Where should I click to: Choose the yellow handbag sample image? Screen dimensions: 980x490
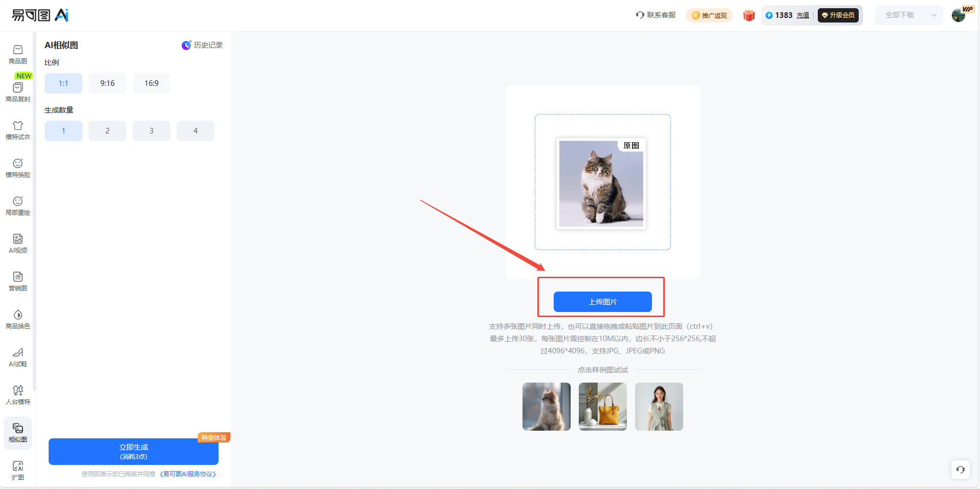click(x=603, y=407)
